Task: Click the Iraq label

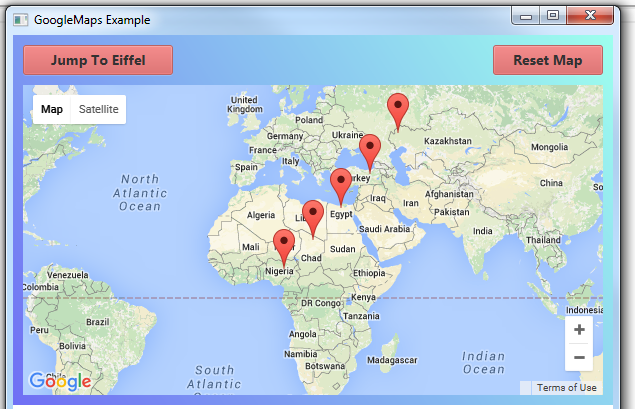Action: pyautogui.click(x=377, y=198)
